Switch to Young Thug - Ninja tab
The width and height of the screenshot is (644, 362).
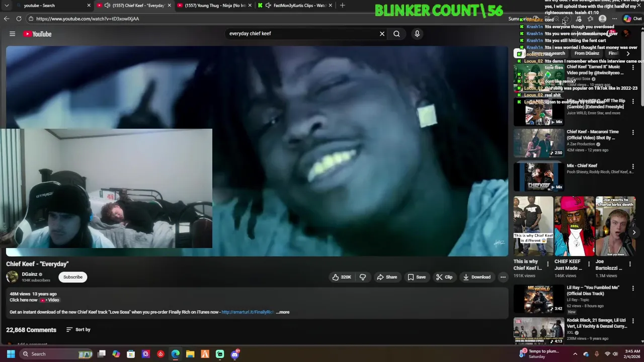(x=215, y=6)
